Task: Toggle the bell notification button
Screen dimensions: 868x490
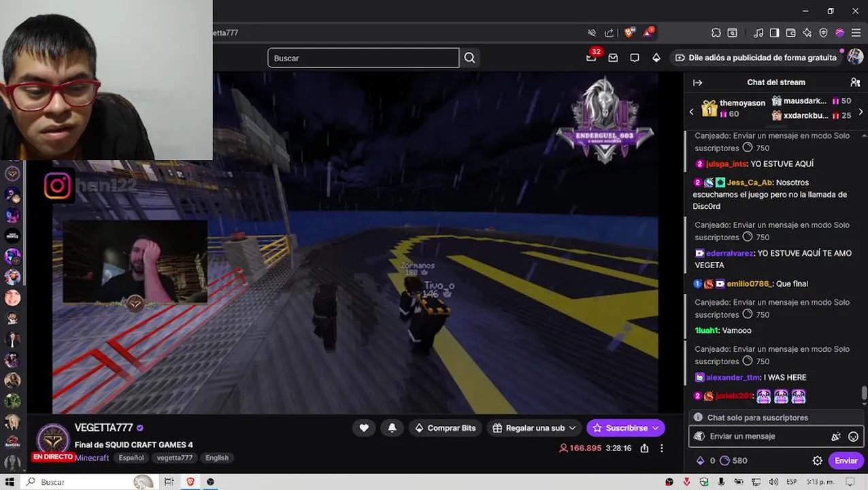Action: [x=392, y=428]
